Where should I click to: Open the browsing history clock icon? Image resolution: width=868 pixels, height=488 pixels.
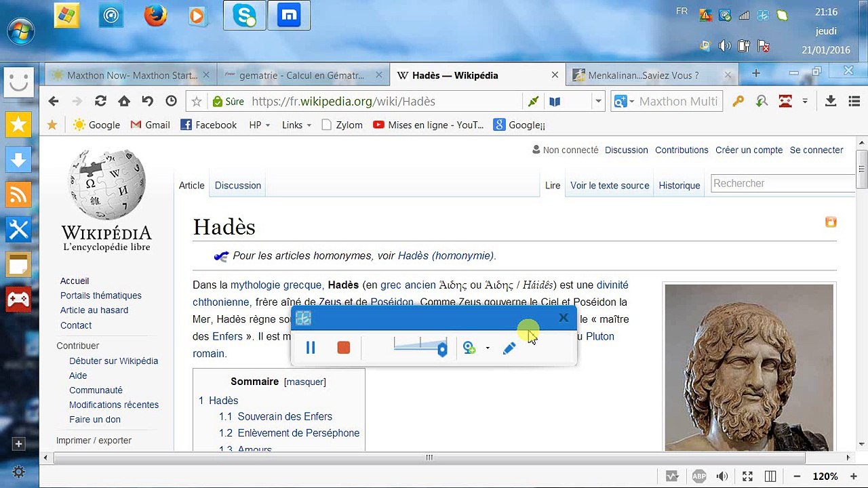(171, 101)
